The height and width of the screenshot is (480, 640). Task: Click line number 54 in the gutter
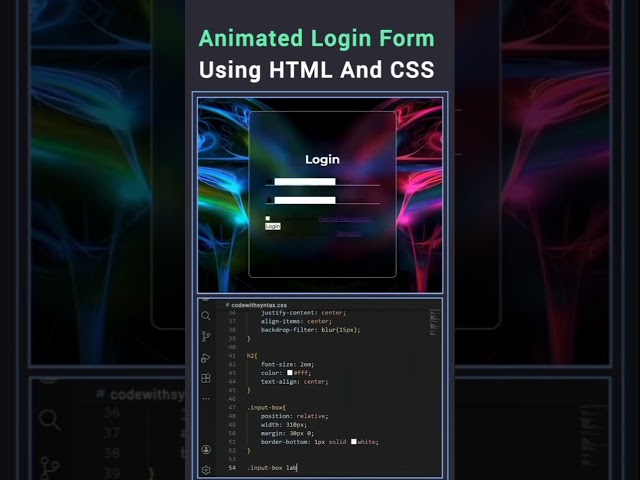click(232, 468)
